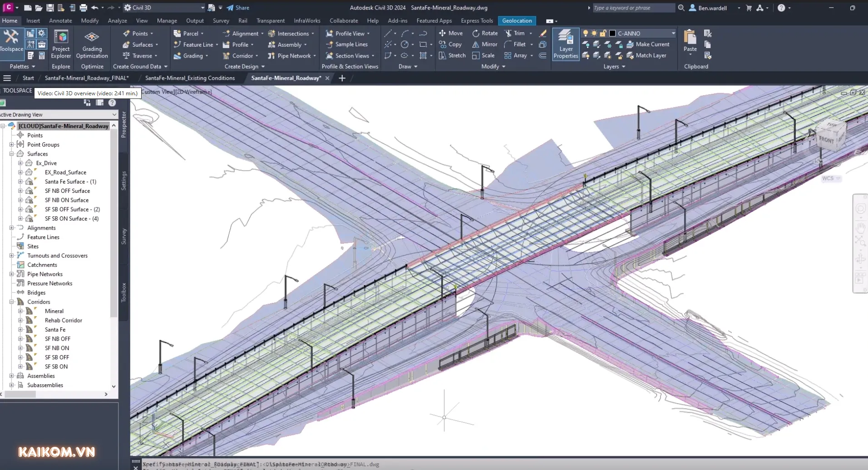Toggle the layer lock icon in Layers panel
The height and width of the screenshot is (470, 868).
(603, 33)
